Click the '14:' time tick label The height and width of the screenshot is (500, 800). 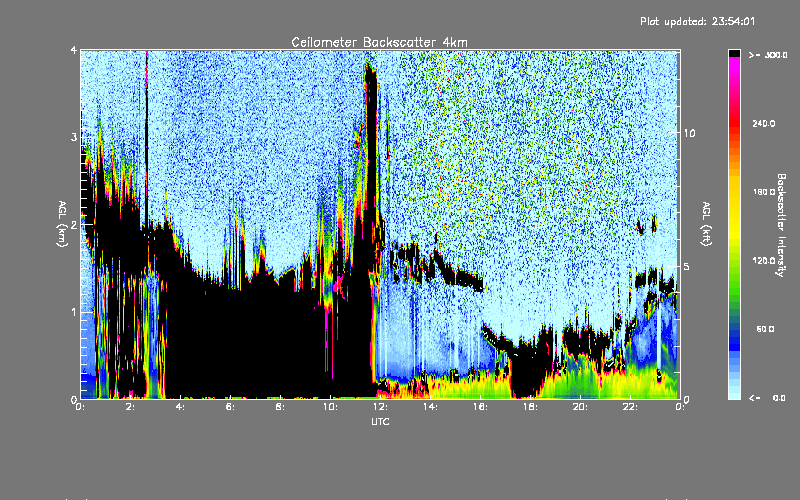pos(430,407)
